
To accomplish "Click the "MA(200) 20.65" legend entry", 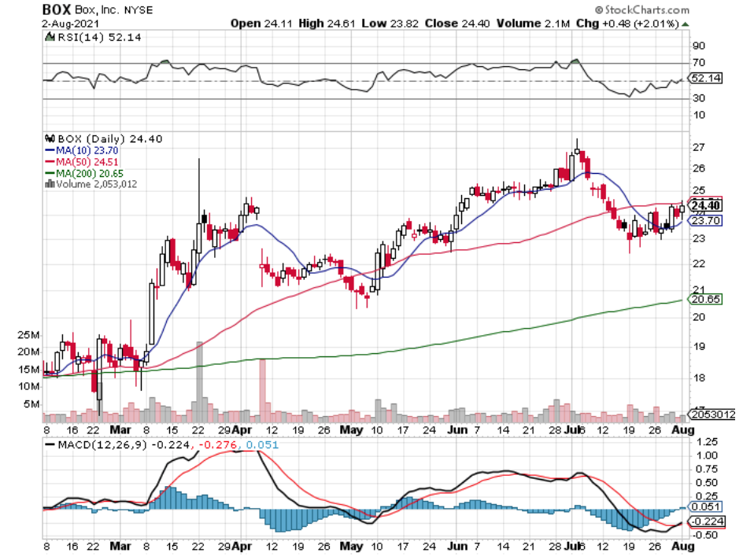I will coord(90,173).
